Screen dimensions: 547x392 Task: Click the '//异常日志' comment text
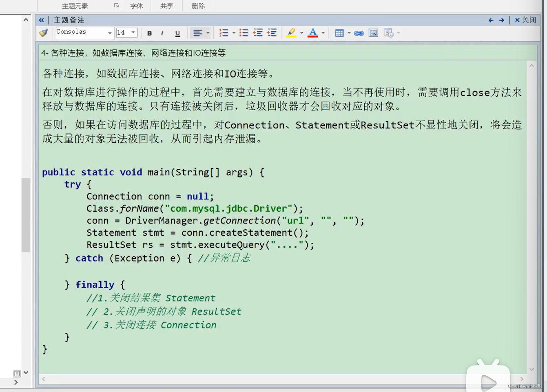[224, 258]
